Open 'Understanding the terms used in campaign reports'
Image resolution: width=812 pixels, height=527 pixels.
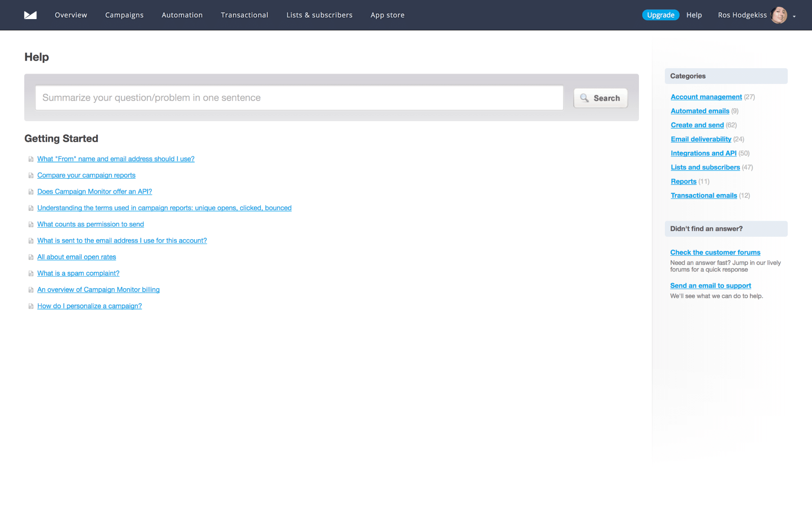click(165, 208)
